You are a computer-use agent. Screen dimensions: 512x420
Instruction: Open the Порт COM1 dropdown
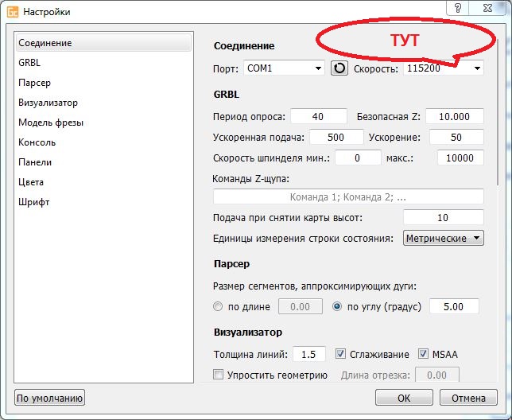coord(284,68)
